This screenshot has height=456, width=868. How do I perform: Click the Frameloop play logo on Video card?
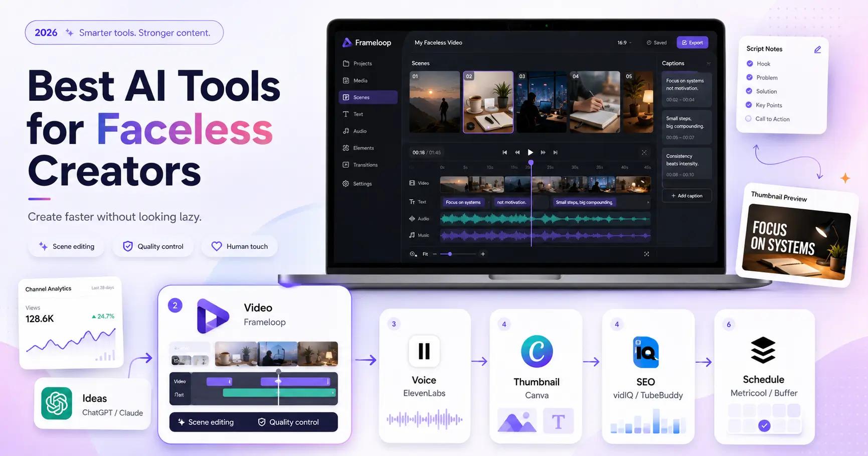click(x=213, y=316)
